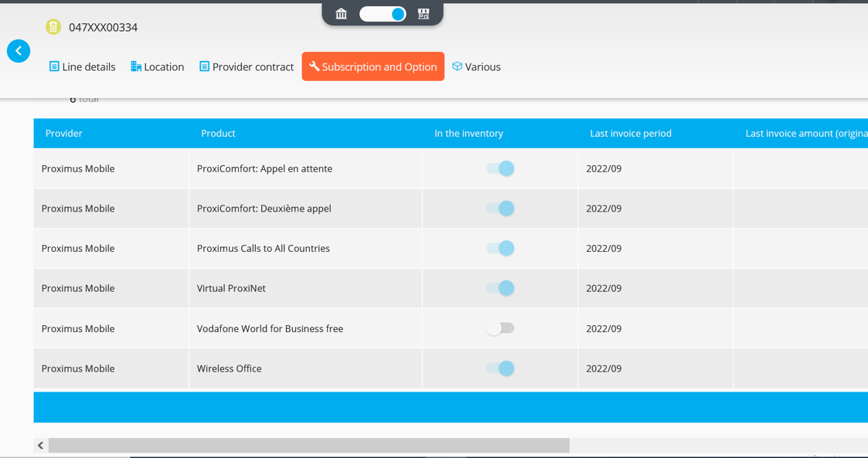Click the store icon in the top switcher

[424, 14]
